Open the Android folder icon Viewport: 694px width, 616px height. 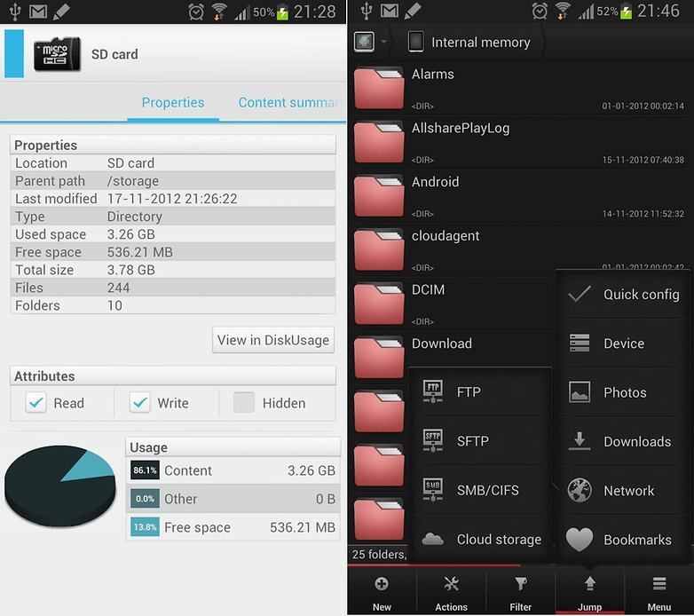379,195
